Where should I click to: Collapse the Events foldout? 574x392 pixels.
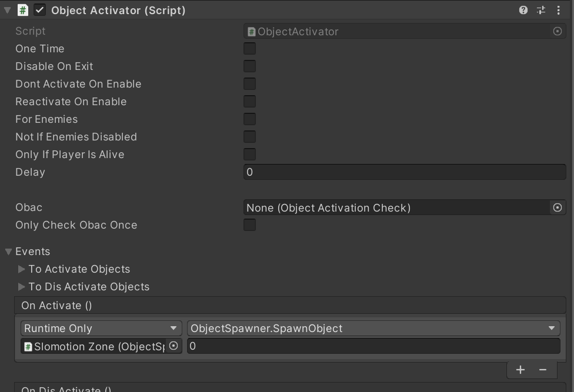coord(9,252)
